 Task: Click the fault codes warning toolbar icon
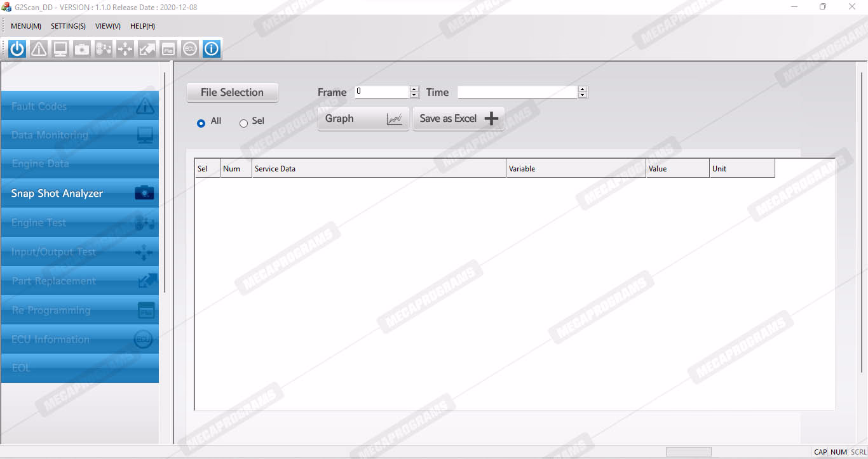pos(39,49)
